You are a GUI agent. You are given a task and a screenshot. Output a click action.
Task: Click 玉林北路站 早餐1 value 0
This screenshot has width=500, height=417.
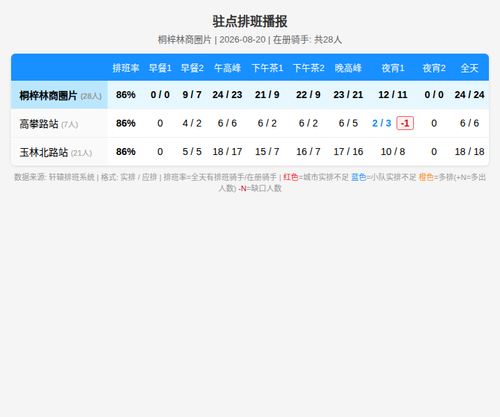pos(160,152)
